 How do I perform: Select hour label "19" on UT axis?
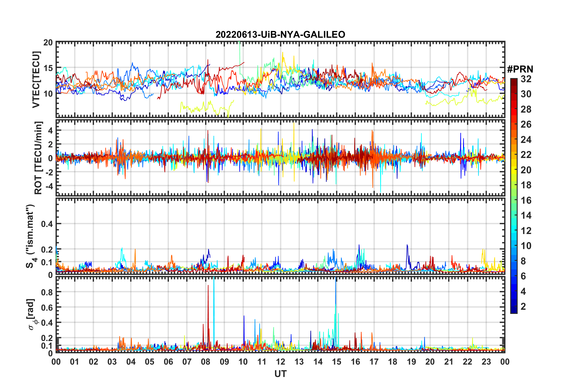point(411,362)
